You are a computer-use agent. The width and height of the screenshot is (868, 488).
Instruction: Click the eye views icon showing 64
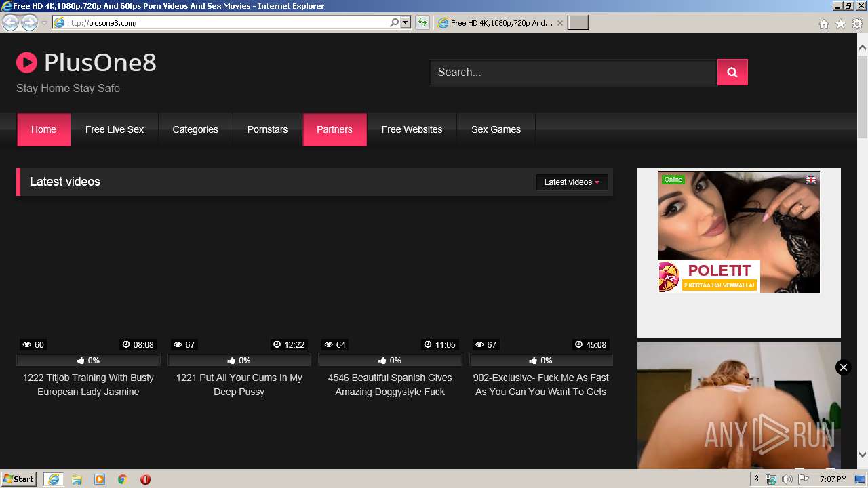click(x=329, y=344)
